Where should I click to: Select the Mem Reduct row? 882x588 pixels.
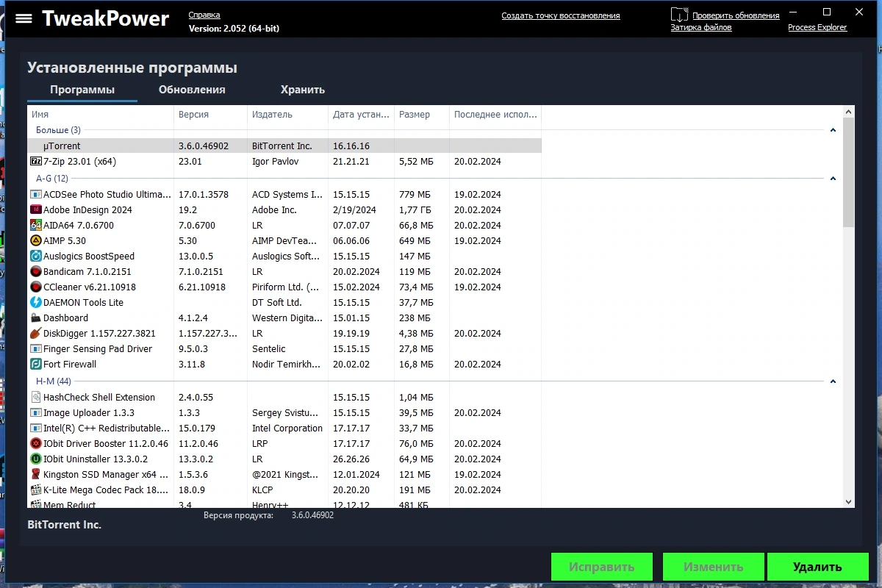tap(284, 503)
